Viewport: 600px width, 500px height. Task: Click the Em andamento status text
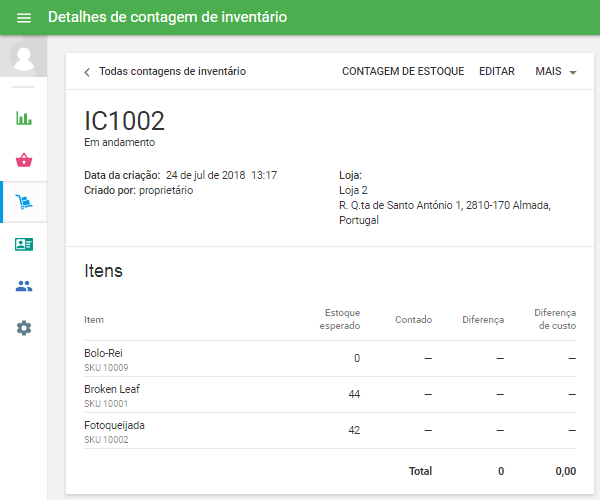coord(119,142)
